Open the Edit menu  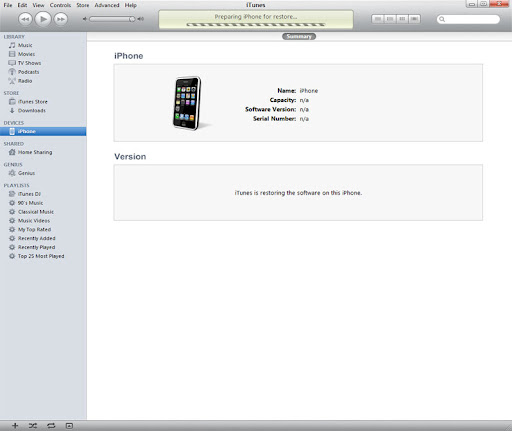[x=22, y=5]
